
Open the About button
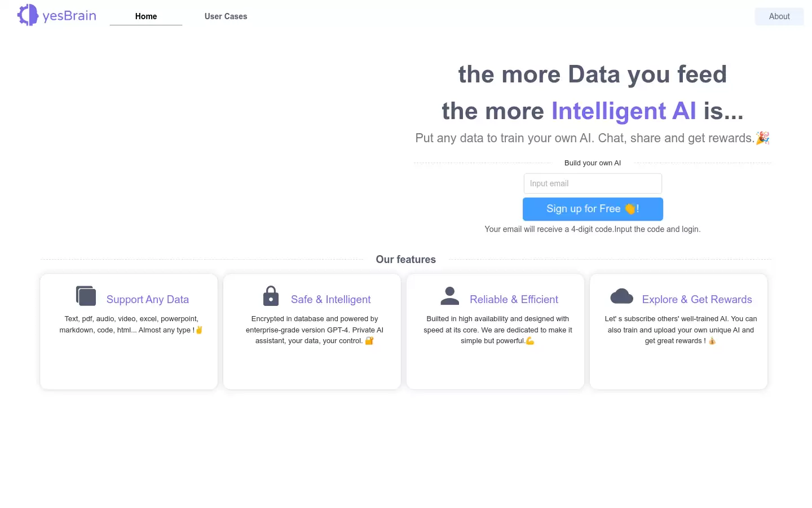click(x=779, y=16)
